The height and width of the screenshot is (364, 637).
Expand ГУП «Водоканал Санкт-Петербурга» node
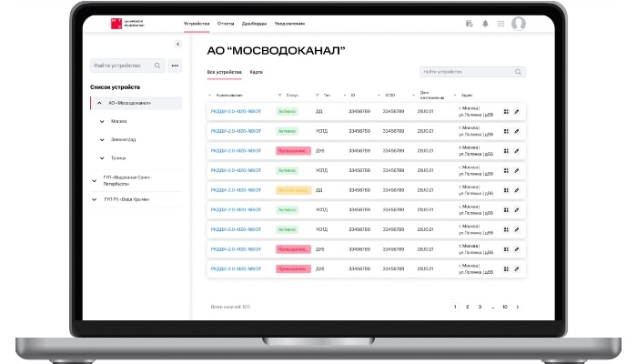(95, 181)
